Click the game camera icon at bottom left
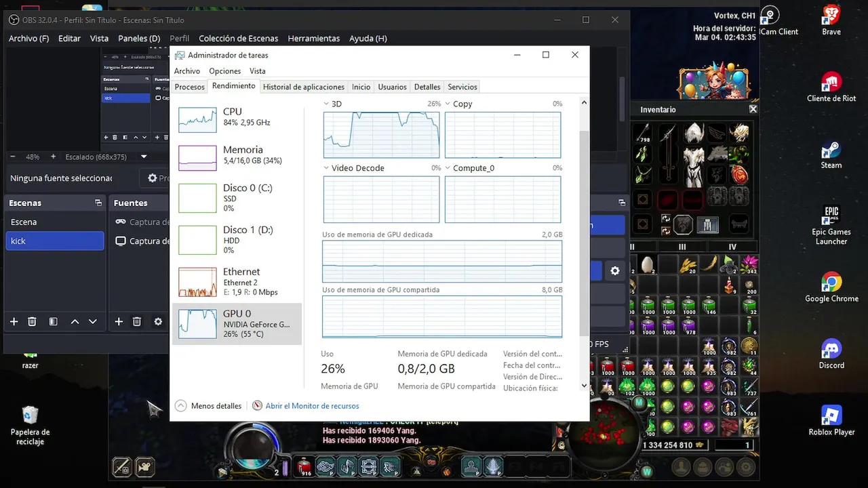Viewport: 868px width, 488px height. (x=144, y=466)
